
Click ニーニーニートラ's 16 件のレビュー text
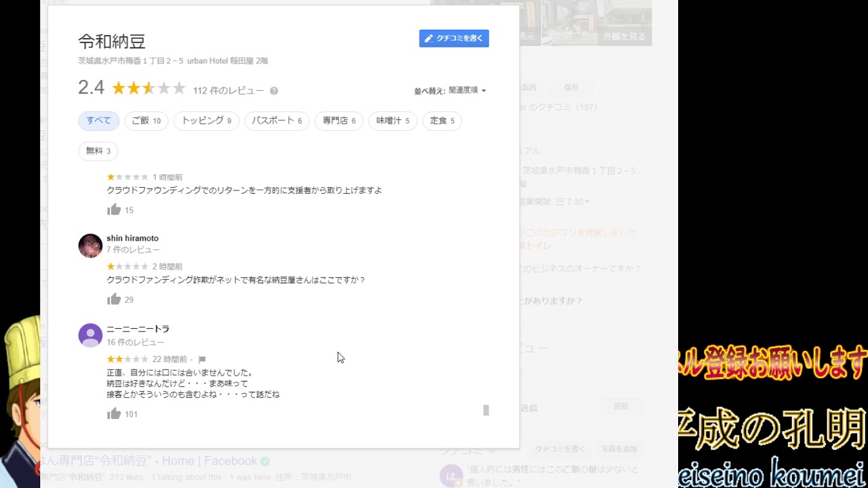[x=136, y=342]
